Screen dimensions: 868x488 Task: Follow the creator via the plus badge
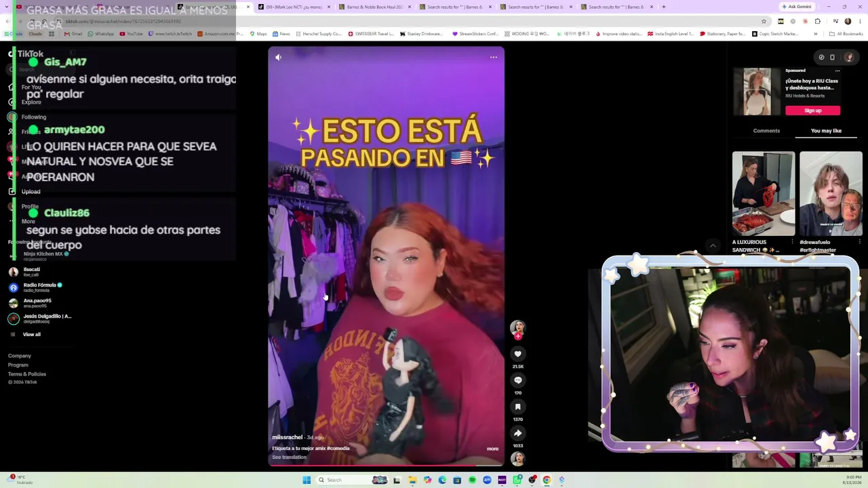click(x=518, y=336)
